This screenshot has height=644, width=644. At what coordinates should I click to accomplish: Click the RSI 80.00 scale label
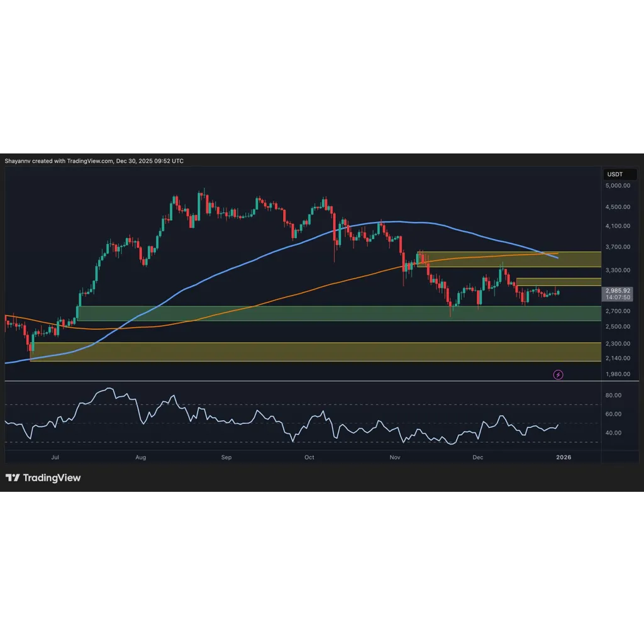click(x=613, y=395)
